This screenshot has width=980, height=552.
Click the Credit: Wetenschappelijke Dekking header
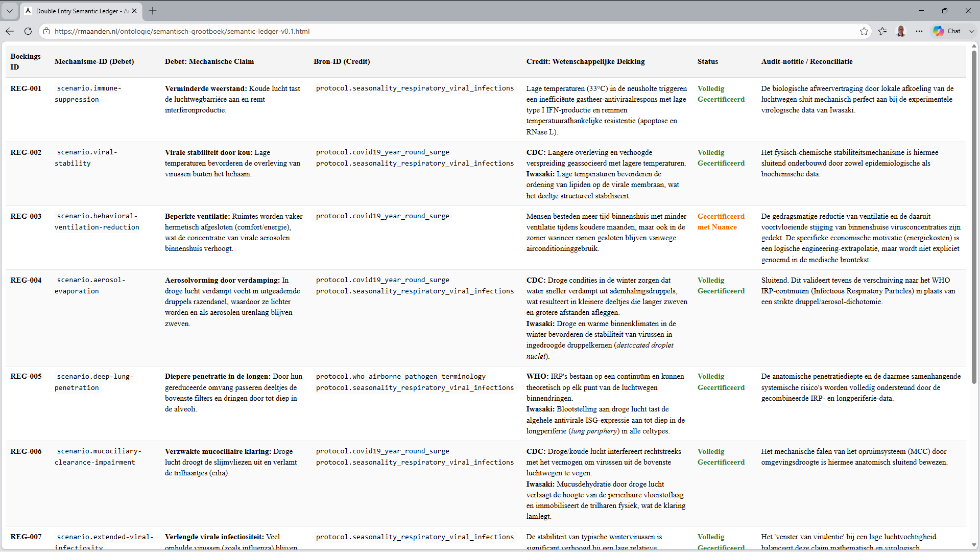click(x=585, y=61)
